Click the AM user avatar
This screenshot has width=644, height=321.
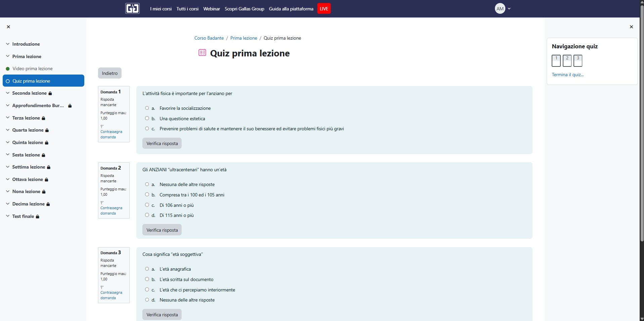499,8
